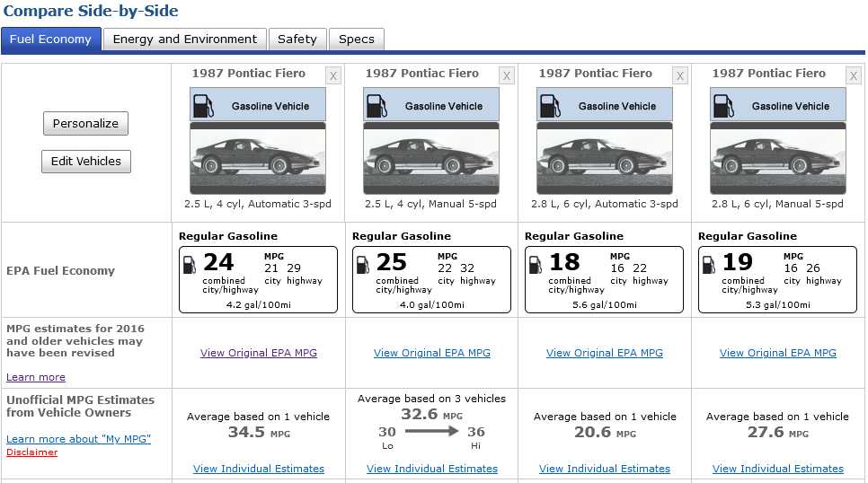View Individual Estimates for 32.6 MPG average

432,469
